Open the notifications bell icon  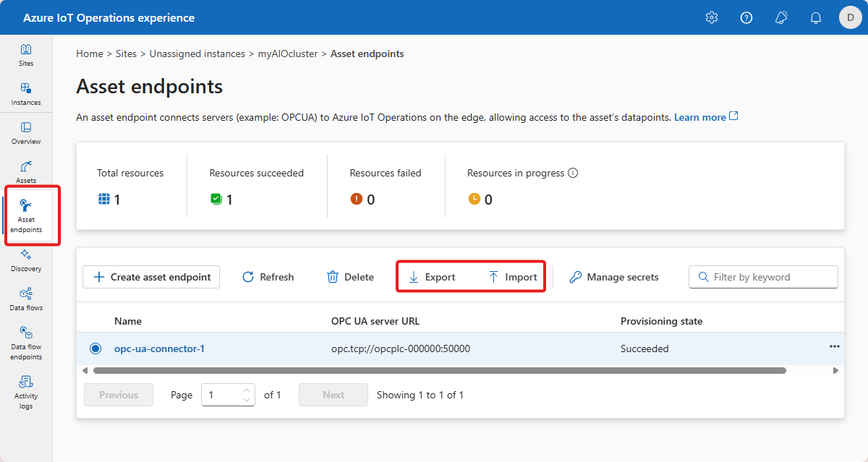click(816, 17)
